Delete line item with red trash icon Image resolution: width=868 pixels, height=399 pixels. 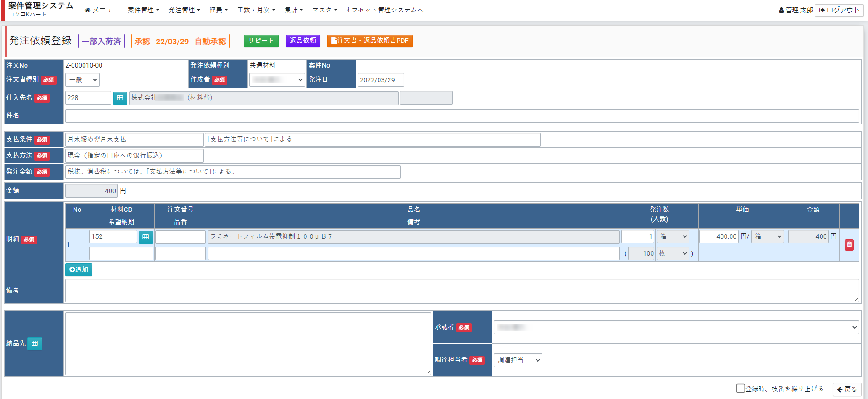(x=849, y=245)
